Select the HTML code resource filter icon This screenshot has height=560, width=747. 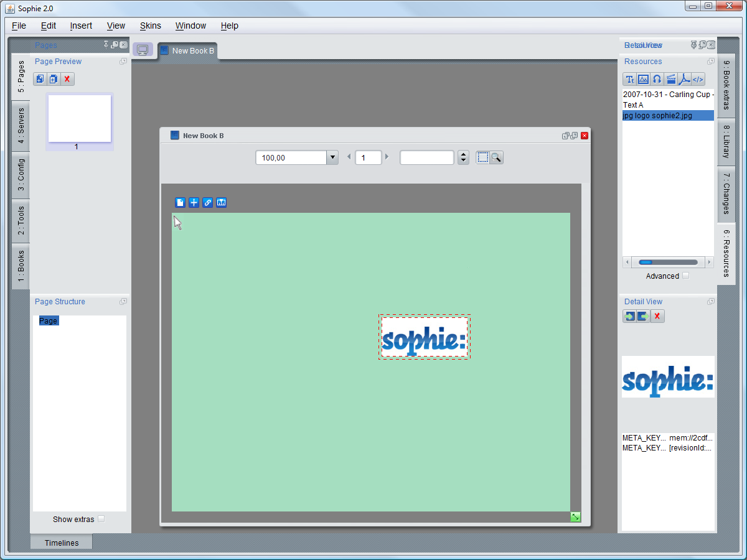(698, 79)
